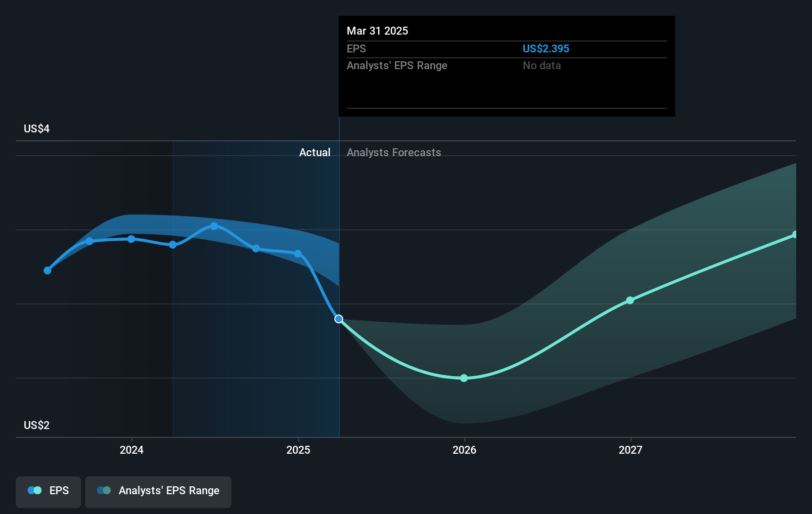Toggle the Analysts' EPS Range legend
Screen dimensions: 812x514
click(158, 492)
